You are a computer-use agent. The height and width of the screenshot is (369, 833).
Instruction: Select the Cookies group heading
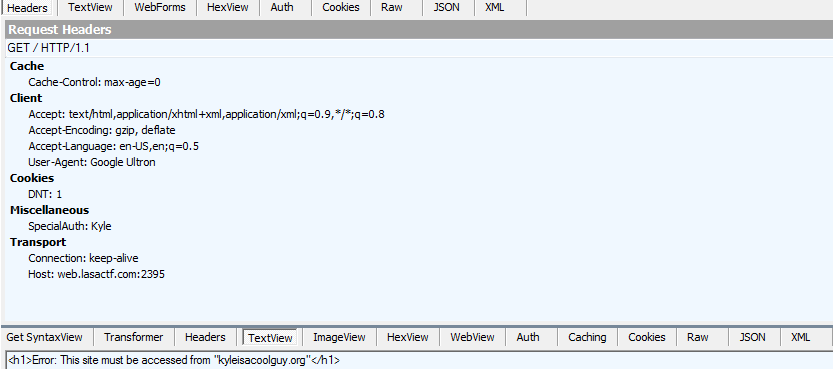[32, 178]
